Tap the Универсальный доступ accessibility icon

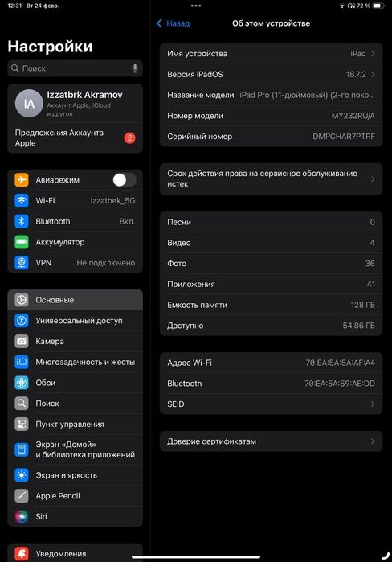pos(22,321)
